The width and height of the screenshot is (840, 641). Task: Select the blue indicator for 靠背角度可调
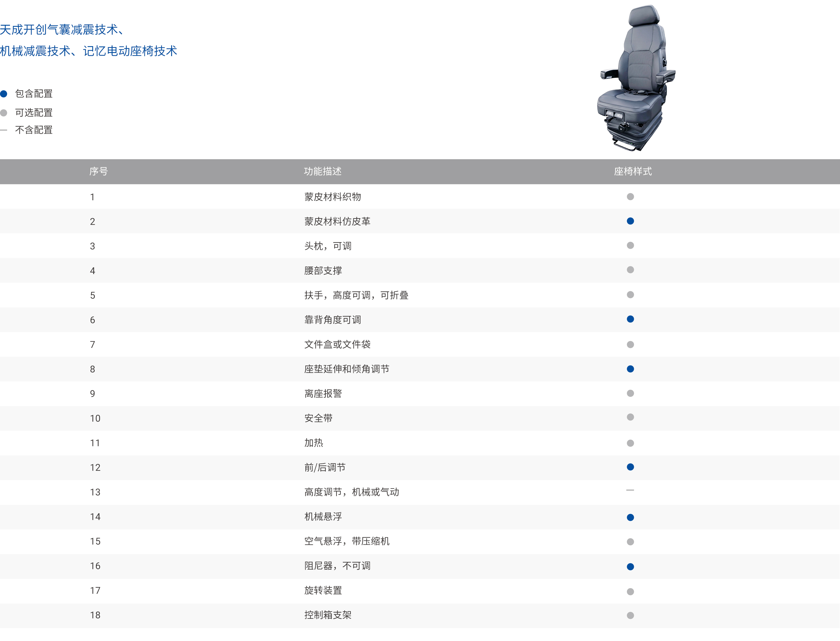pos(631,319)
